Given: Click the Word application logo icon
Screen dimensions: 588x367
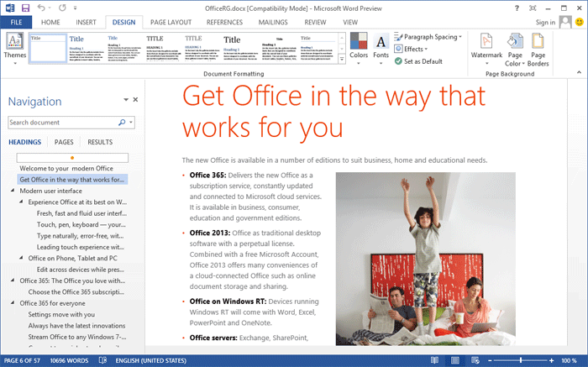Looking at the screenshot, I should (10, 8).
